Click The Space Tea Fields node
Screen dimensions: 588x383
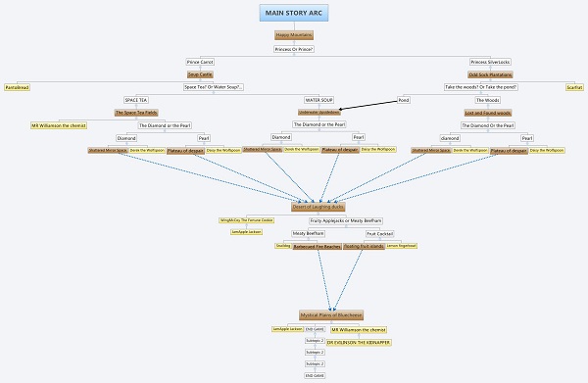tap(136, 113)
